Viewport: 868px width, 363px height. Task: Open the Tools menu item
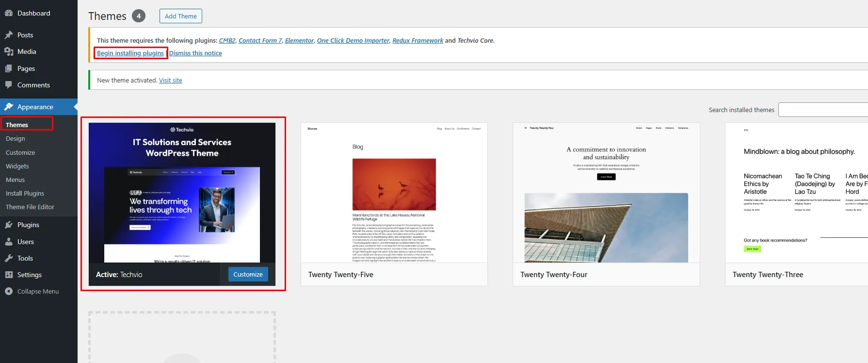[39, 258]
